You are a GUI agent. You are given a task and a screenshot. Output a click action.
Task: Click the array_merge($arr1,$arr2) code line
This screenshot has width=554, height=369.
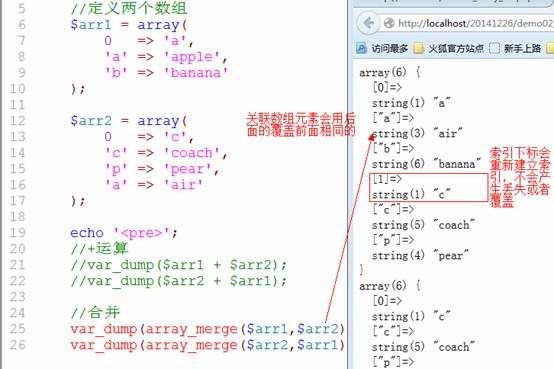(207, 329)
